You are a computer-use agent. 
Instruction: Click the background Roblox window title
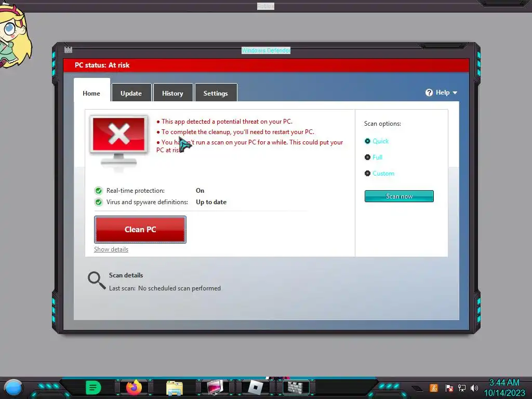pyautogui.click(x=265, y=6)
